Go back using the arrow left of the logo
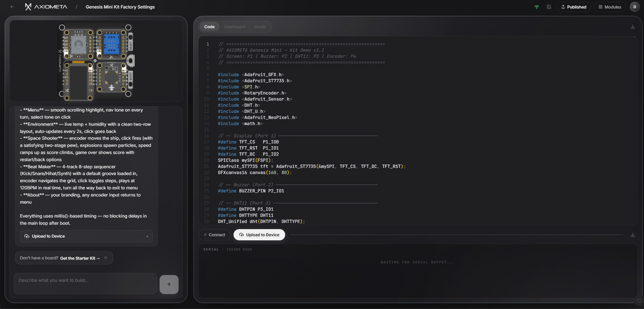The width and height of the screenshot is (644, 309). (x=12, y=7)
